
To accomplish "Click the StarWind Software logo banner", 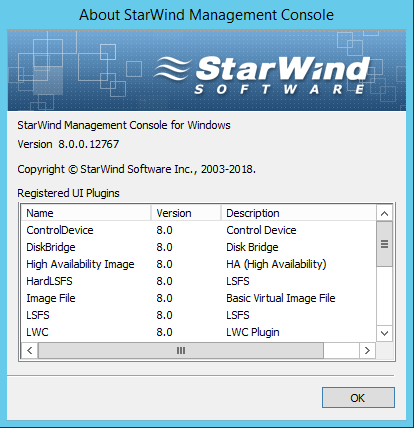I will tap(207, 70).
